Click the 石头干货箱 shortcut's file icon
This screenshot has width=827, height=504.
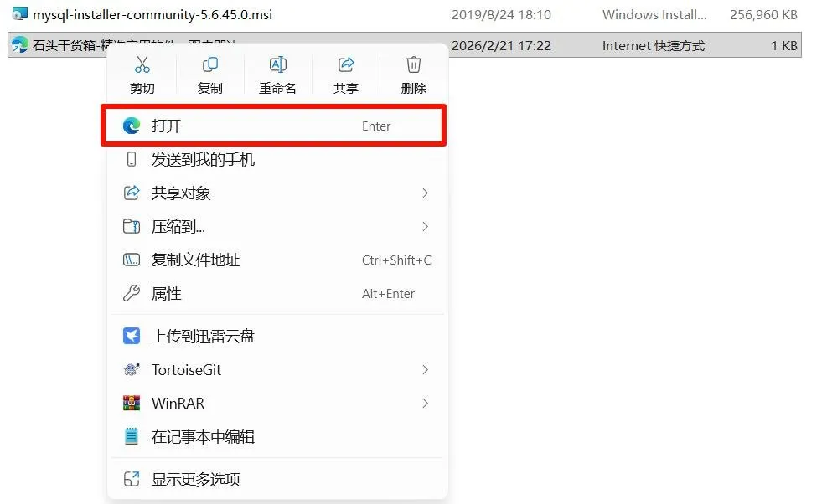[19, 44]
